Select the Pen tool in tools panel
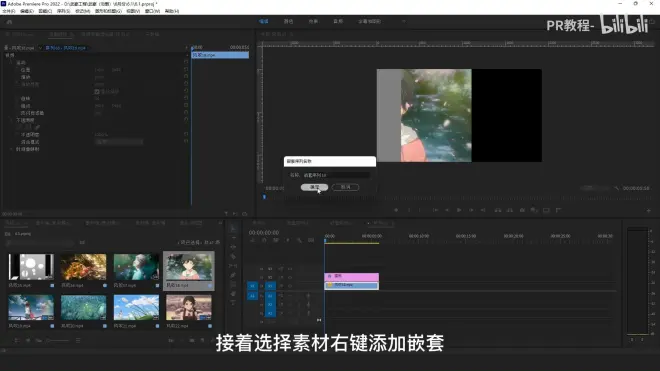Screen dimensions: 660x371 click(233, 275)
